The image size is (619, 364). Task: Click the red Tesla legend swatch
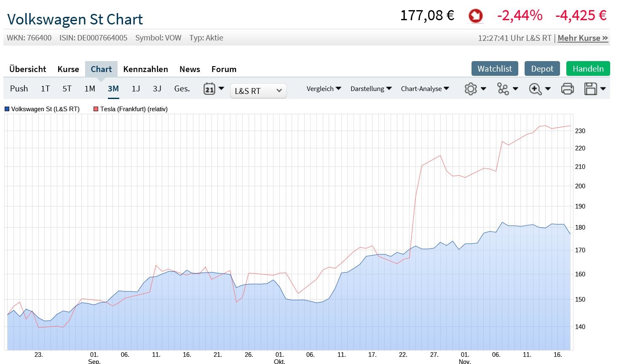[96, 109]
